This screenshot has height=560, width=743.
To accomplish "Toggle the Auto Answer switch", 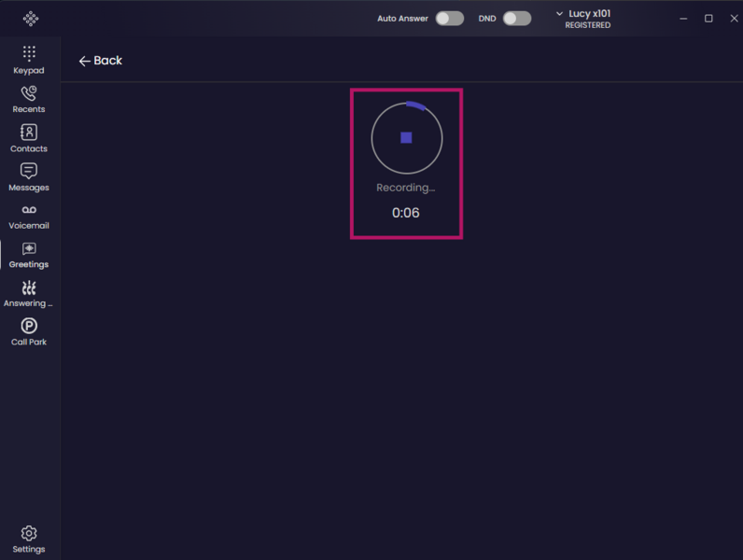I will [x=450, y=19].
